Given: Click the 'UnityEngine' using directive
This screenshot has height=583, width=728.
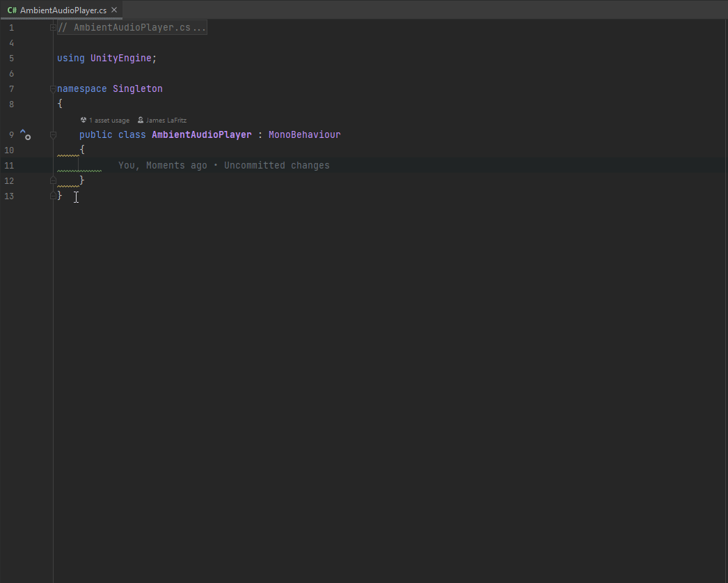Looking at the screenshot, I should pyautogui.click(x=120, y=58).
